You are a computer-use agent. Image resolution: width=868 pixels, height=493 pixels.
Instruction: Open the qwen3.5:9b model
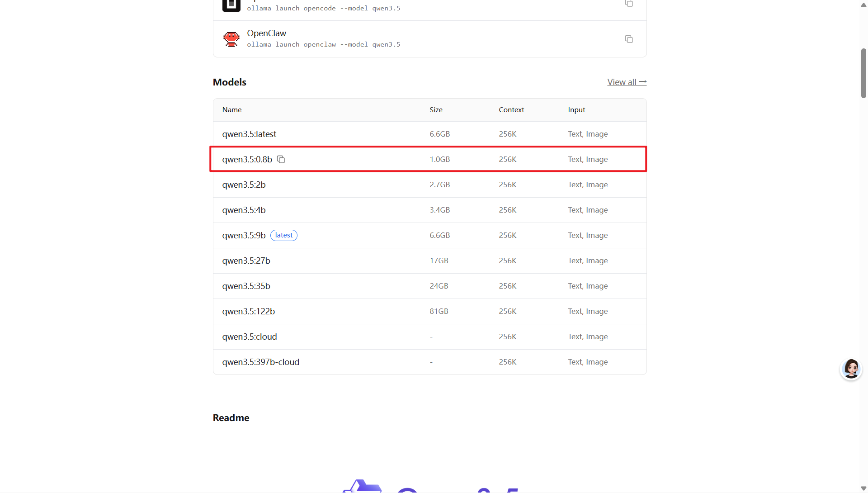[244, 235]
